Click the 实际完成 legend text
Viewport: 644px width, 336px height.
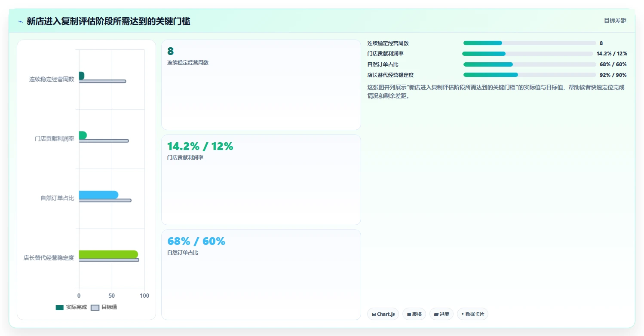point(76,307)
